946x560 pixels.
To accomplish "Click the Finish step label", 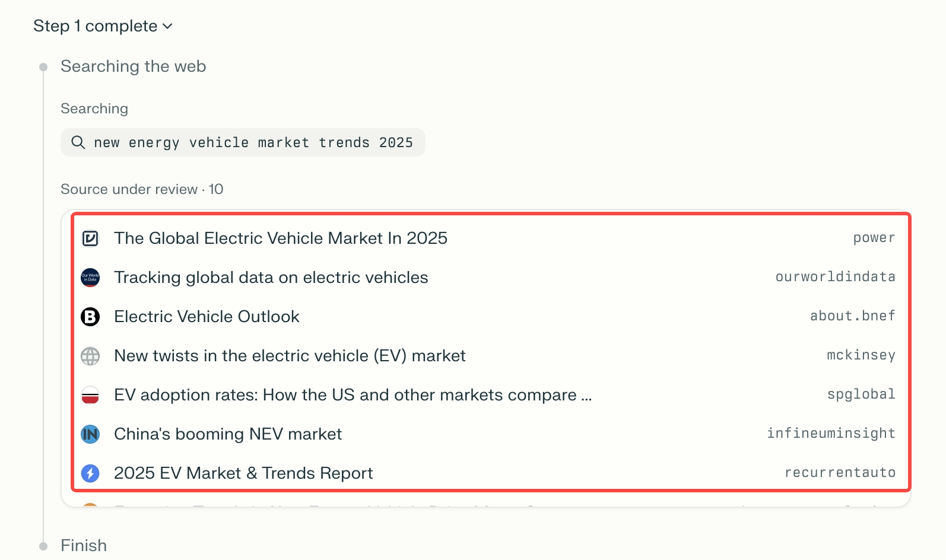I will [84, 545].
